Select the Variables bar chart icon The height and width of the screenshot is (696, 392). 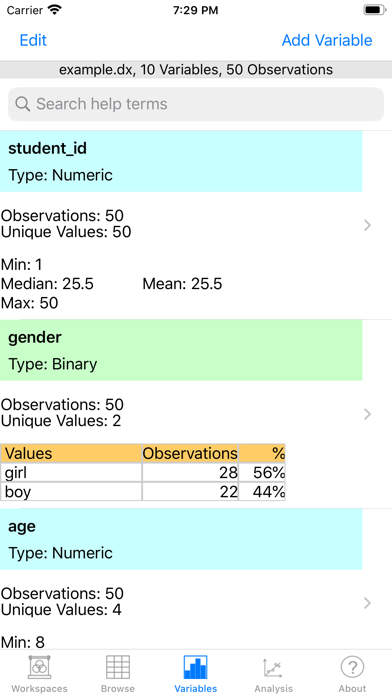point(196,667)
